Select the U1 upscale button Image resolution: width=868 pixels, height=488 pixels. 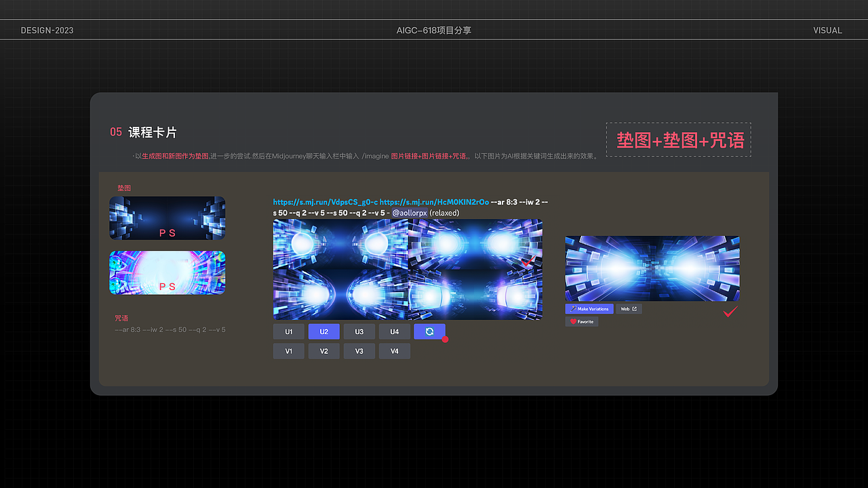(288, 331)
